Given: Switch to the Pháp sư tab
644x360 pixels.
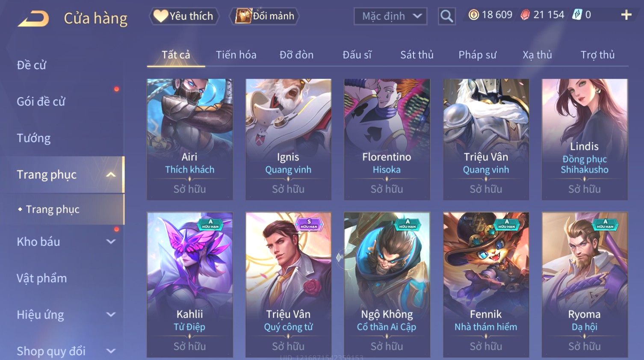Looking at the screenshot, I should 477,55.
